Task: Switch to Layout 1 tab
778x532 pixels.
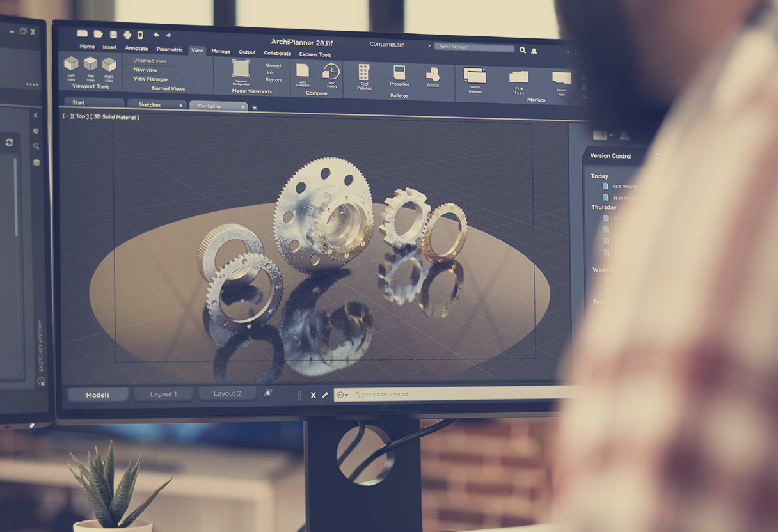Action: tap(163, 394)
